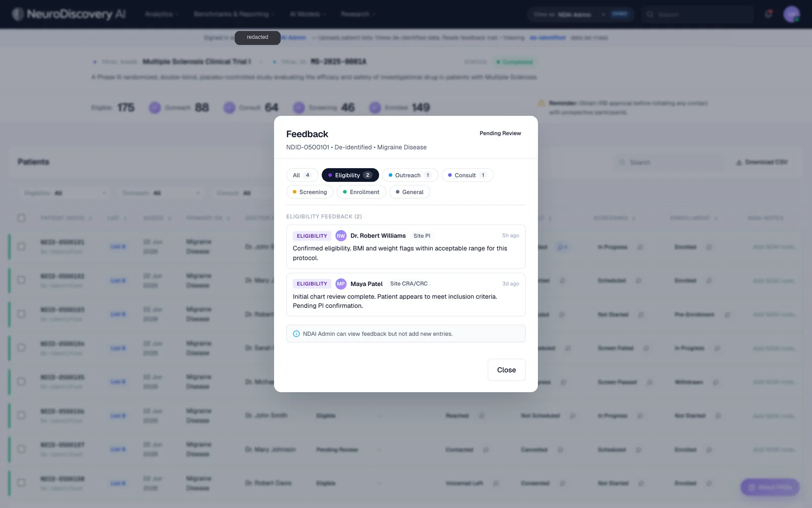Filter feedback by Screening
The width and height of the screenshot is (812, 508).
pyautogui.click(x=310, y=192)
